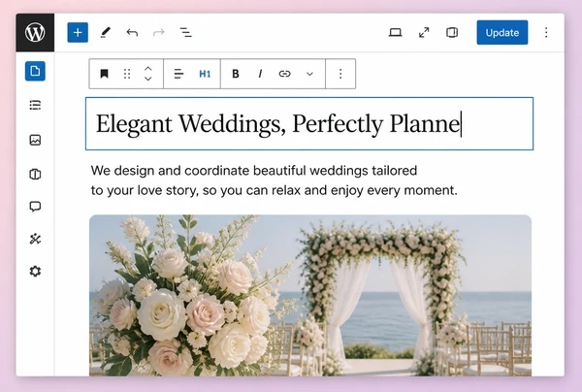582x392 pixels.
Task: Open block toolbar options three dots
Action: point(340,74)
